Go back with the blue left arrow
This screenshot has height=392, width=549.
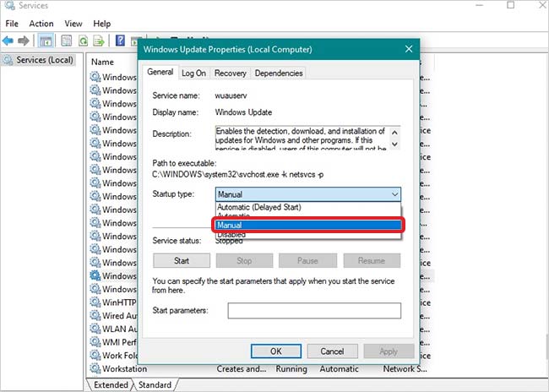tap(8, 41)
